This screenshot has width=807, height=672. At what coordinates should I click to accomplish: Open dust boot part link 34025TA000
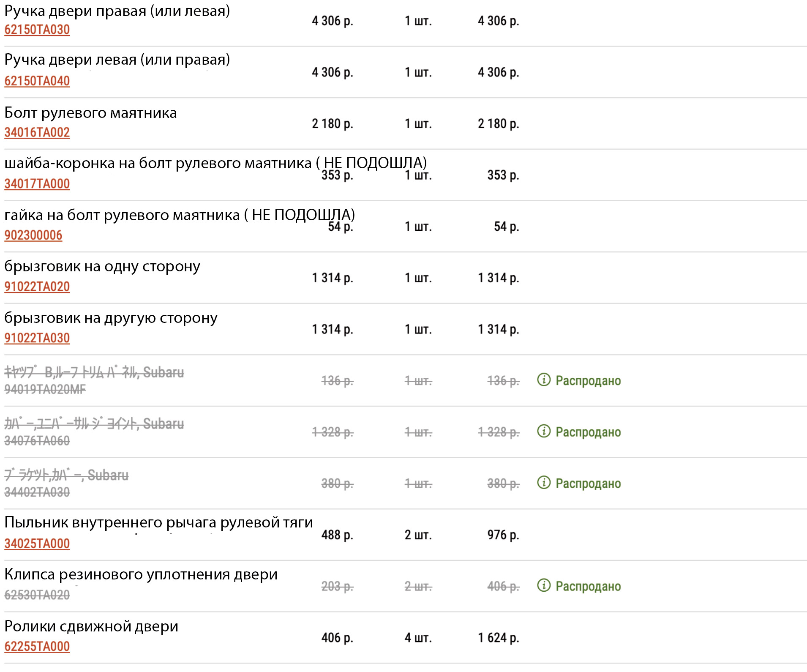point(37,544)
